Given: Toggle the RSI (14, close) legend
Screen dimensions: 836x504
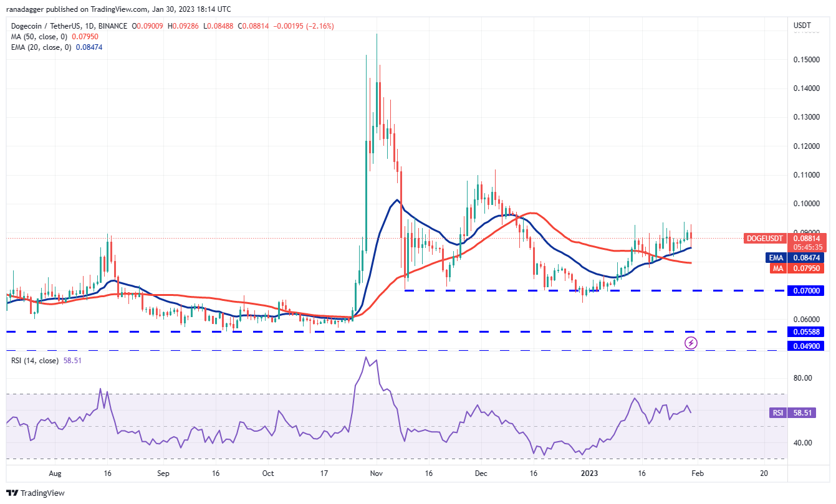Looking at the screenshot, I should (35, 361).
